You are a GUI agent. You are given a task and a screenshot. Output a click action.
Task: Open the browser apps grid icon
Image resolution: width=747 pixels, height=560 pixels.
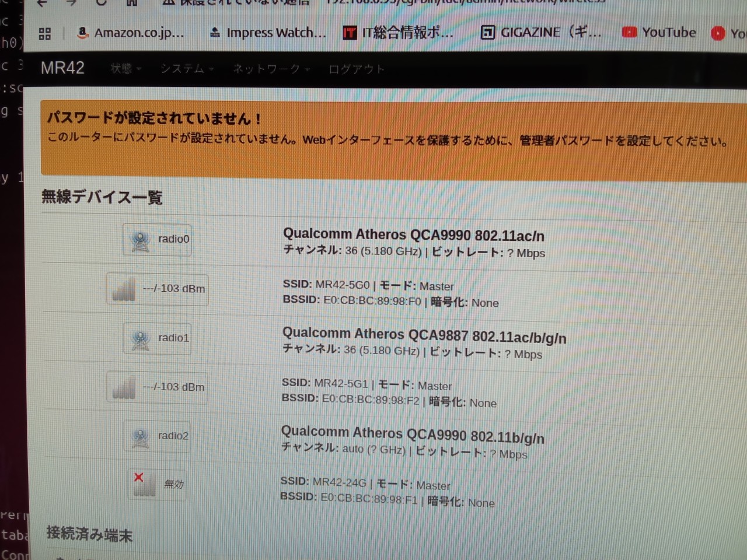tap(45, 34)
